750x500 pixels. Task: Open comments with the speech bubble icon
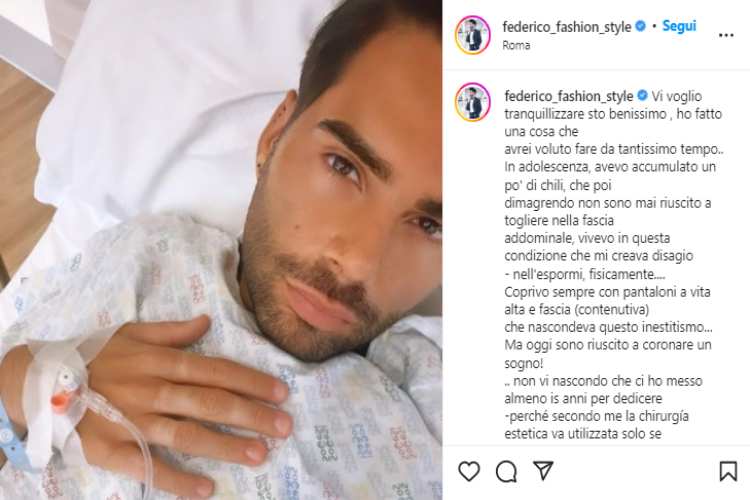point(506,472)
